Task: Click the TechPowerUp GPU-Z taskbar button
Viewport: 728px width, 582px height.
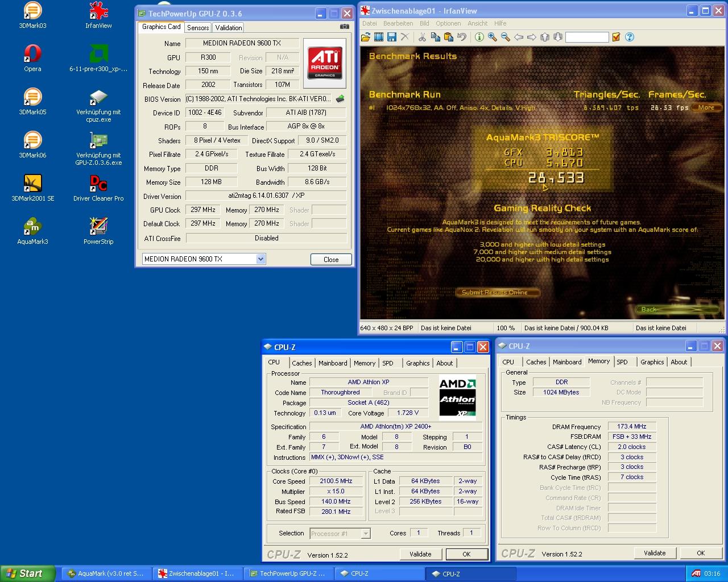Action: [x=288, y=573]
